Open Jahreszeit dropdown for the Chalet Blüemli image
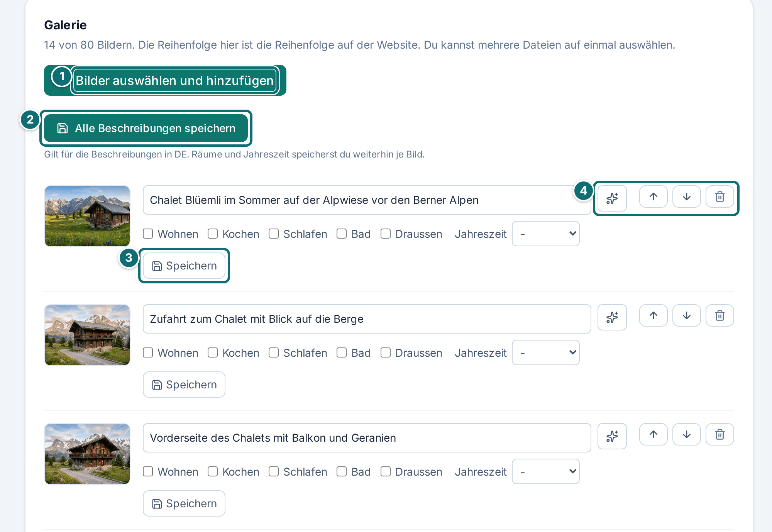 pos(545,234)
